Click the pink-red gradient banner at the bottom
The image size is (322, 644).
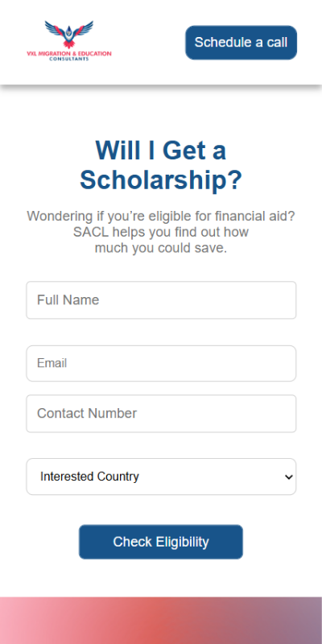pos(161,621)
